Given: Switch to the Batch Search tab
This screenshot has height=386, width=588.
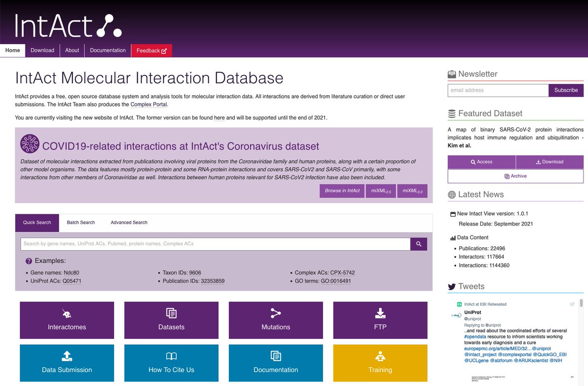Looking at the screenshot, I should [x=80, y=222].
